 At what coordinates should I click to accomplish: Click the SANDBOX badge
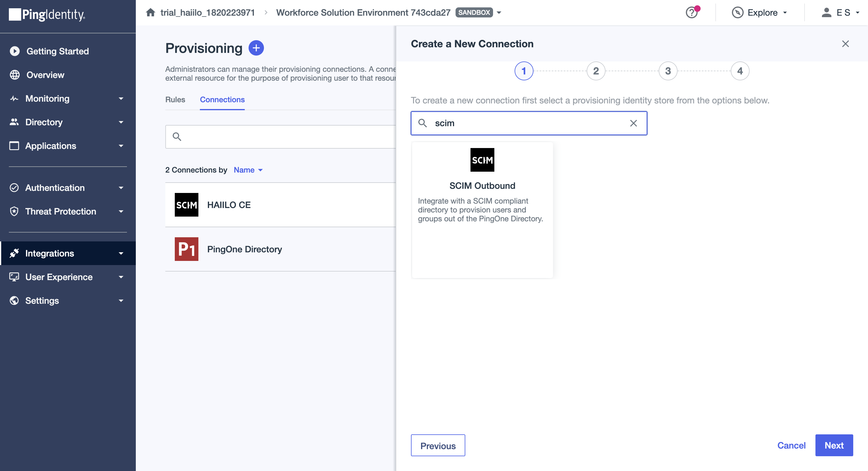(x=474, y=12)
